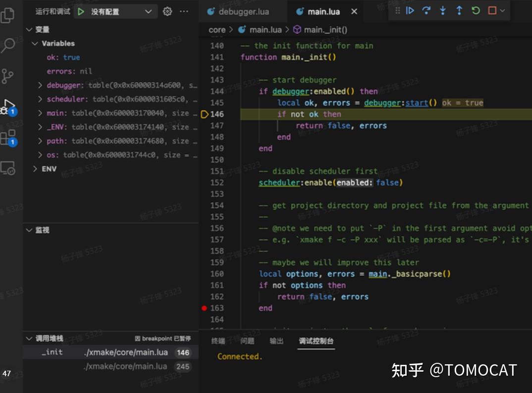This screenshot has width=532, height=393.
Task: Open the 问题 problems panel tab
Action: 247,341
